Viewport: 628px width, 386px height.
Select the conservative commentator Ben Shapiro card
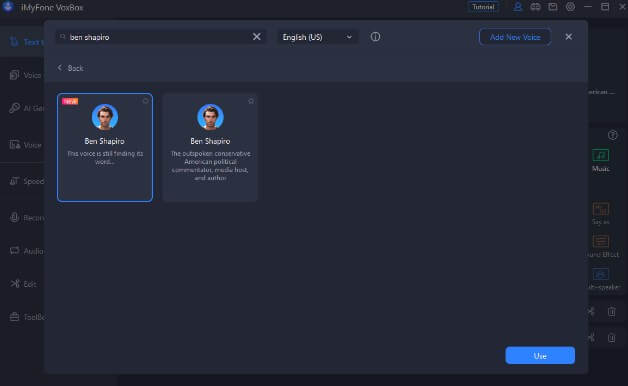pyautogui.click(x=210, y=147)
